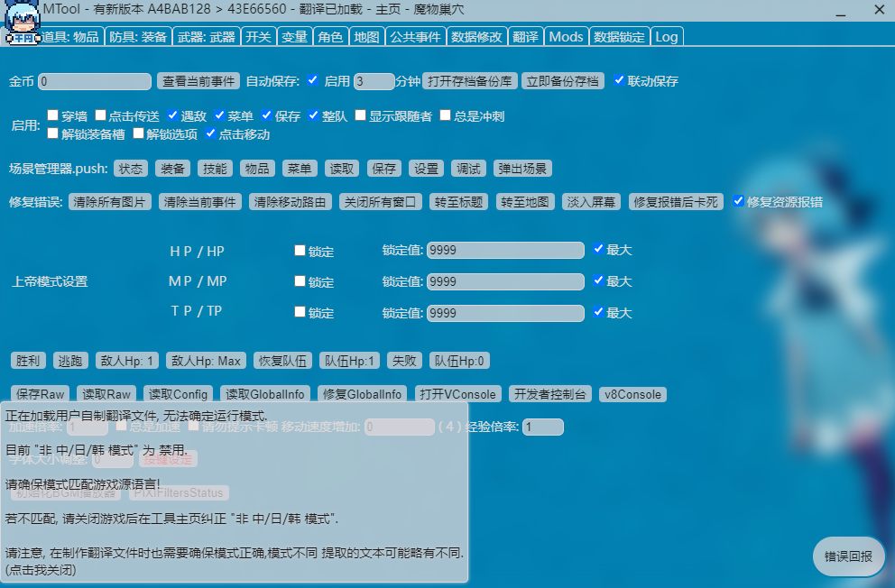The image size is (895, 588).
Task: Click the HP 锁定值 input field
Action: 505,251
